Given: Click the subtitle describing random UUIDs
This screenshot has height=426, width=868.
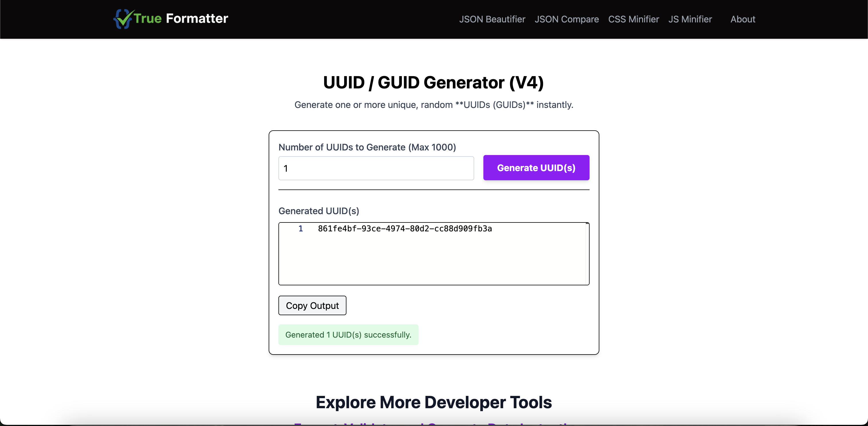Looking at the screenshot, I should pos(433,105).
